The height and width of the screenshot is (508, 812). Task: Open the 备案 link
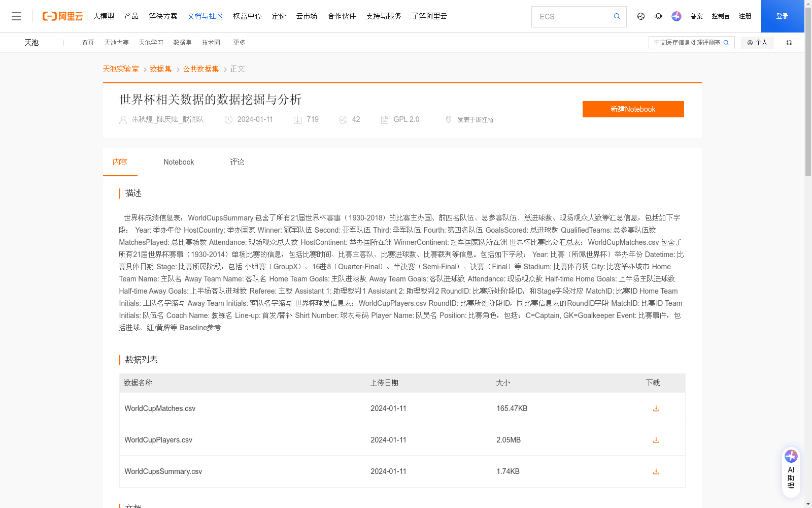(x=696, y=16)
